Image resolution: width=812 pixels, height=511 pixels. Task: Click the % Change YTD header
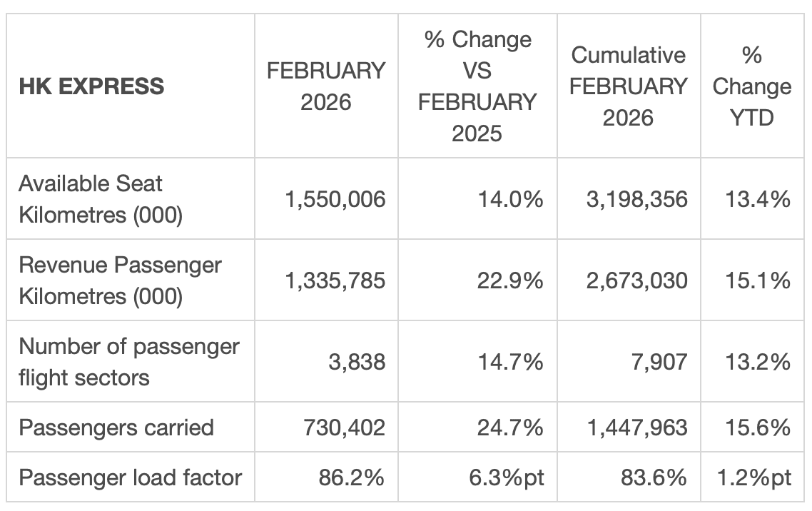[x=752, y=86]
